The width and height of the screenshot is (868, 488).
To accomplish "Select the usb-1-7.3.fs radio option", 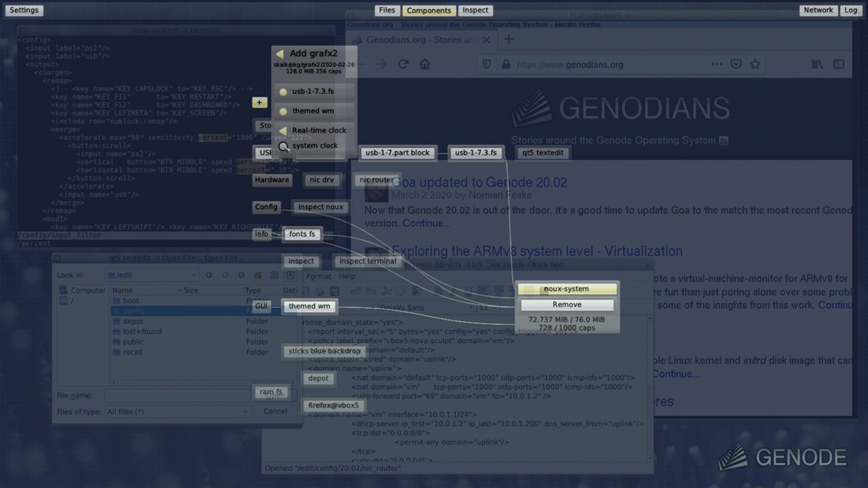I will tap(314, 91).
